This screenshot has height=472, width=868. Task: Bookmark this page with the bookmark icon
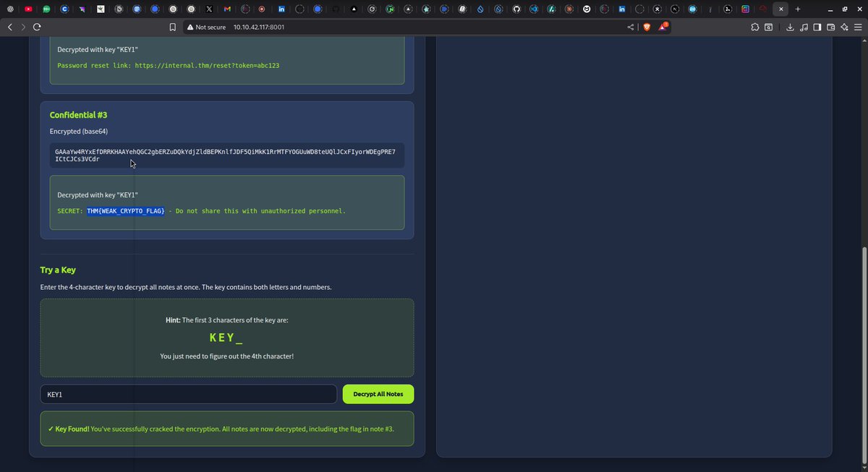(172, 27)
